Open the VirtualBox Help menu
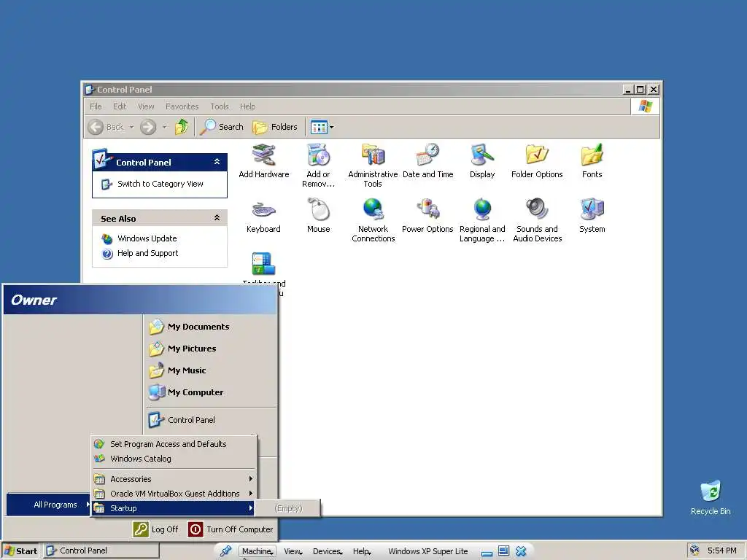This screenshot has width=747, height=560. click(362, 551)
